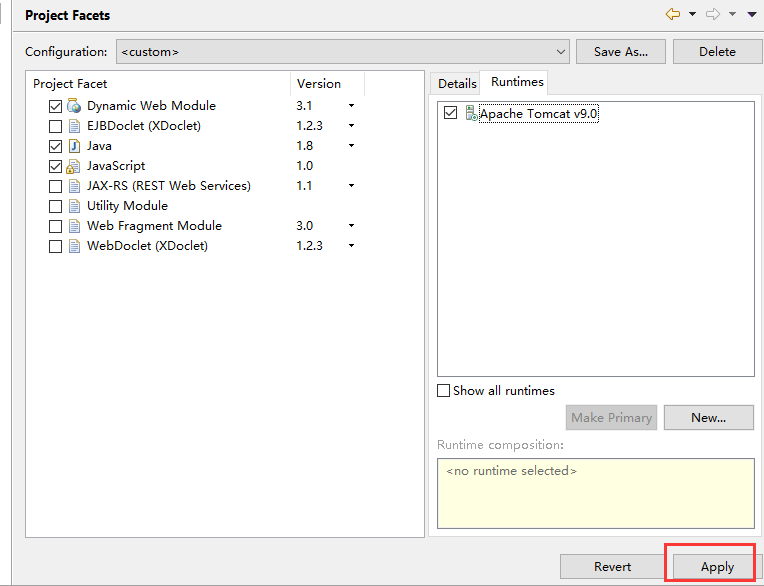Open the forward history dropdown arrow
764x586 pixels.
pyautogui.click(x=732, y=14)
